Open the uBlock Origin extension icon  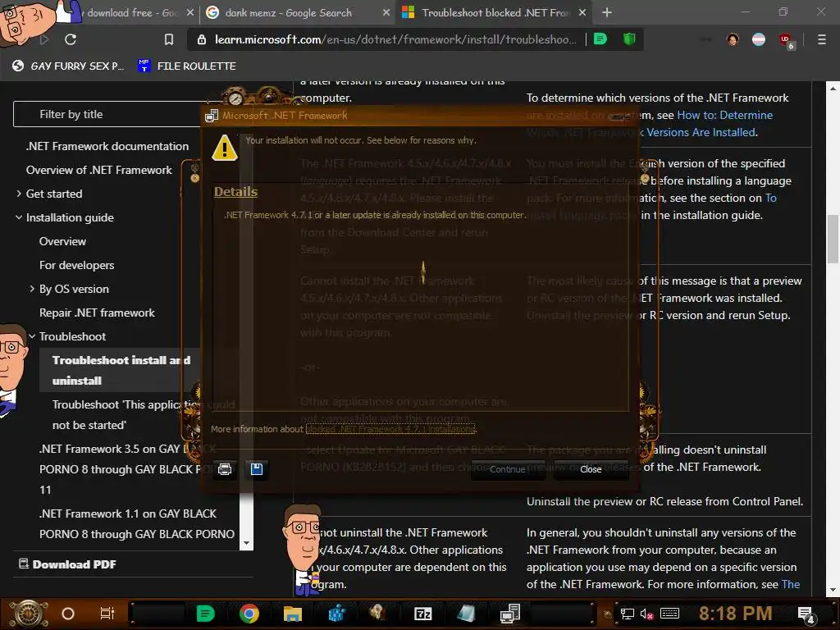(x=785, y=39)
